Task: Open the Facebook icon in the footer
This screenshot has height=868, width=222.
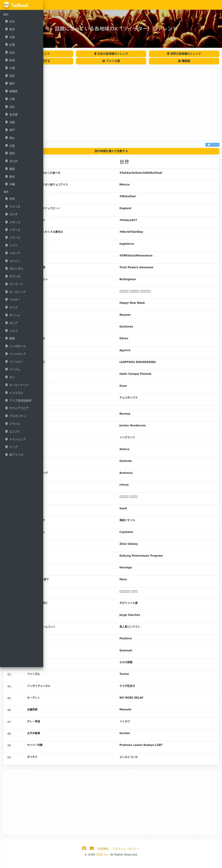Action: point(84,848)
